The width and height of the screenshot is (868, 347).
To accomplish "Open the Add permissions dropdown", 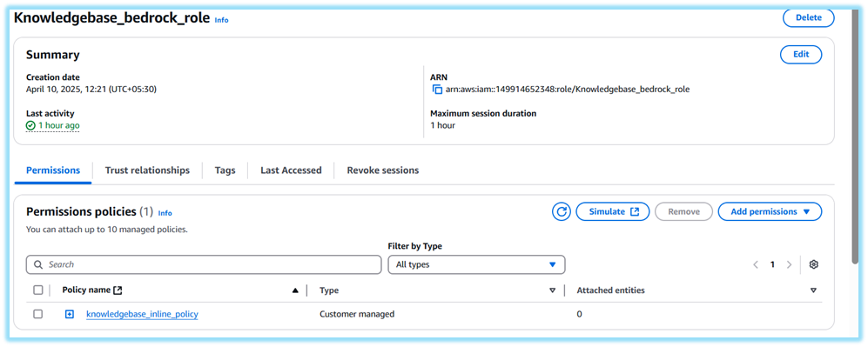I will [x=770, y=211].
